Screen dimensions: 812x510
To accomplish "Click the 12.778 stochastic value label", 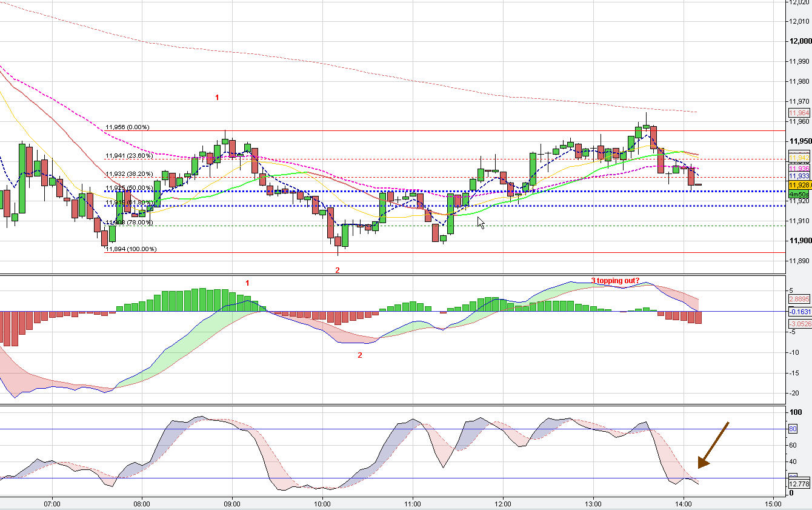I will click(799, 484).
